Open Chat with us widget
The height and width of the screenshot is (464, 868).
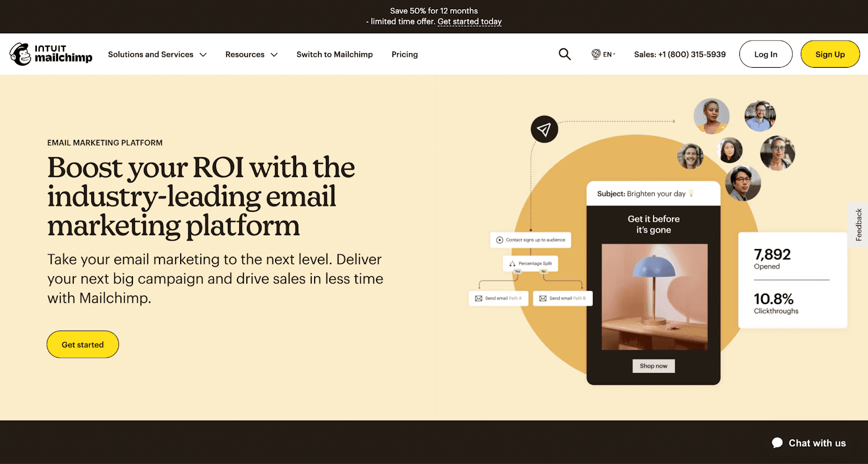(809, 443)
